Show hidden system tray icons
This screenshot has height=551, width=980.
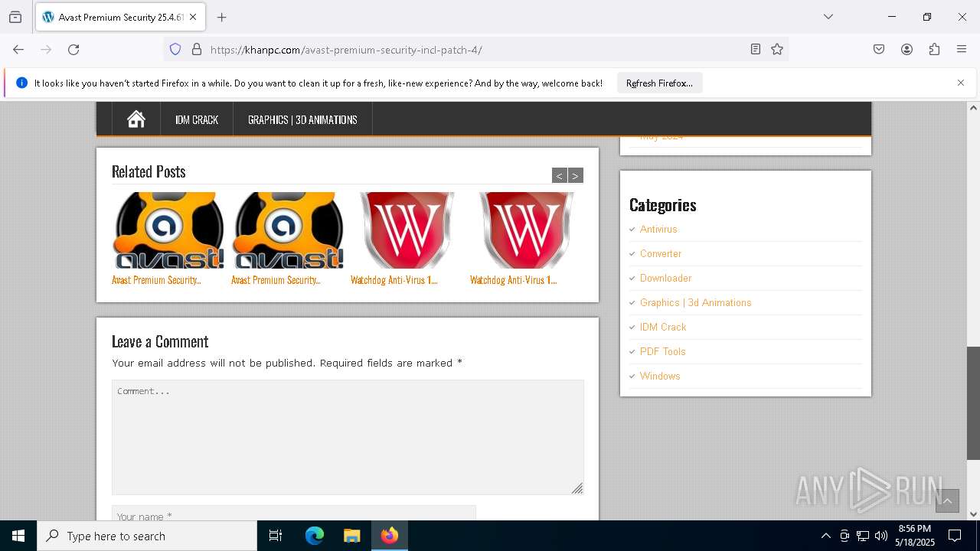[825, 536]
